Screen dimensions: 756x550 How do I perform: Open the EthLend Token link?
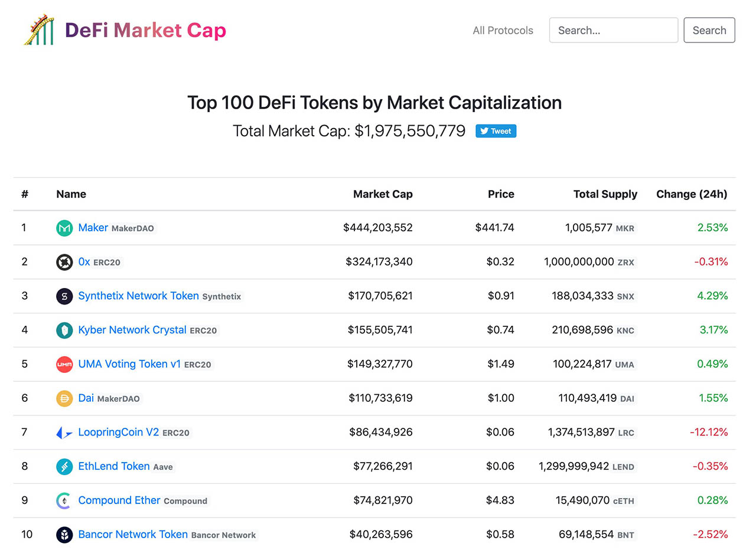tap(114, 466)
